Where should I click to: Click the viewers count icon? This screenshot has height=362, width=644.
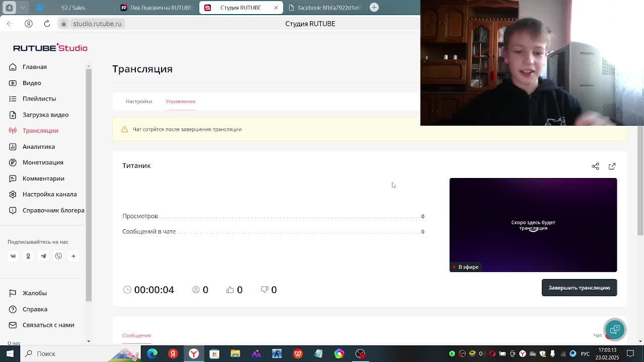(196, 290)
